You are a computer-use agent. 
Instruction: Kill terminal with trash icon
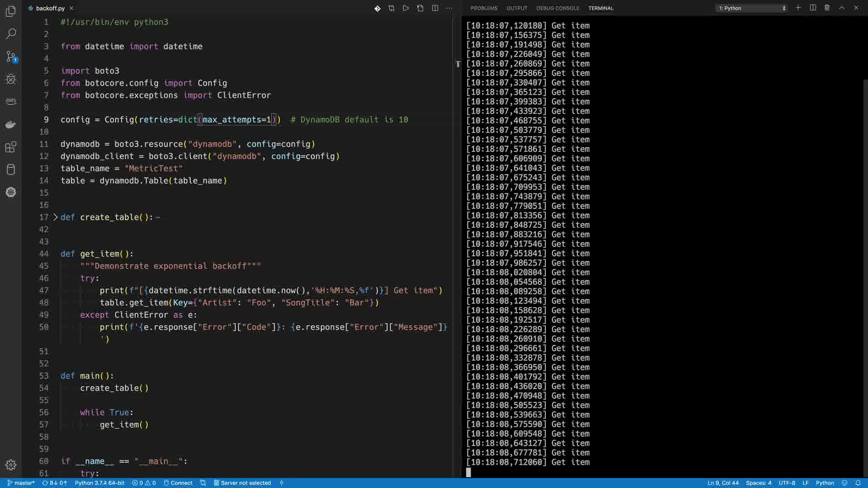[827, 8]
